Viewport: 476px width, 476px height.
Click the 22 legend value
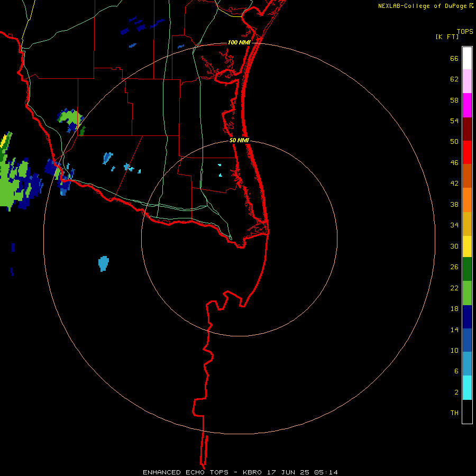pyautogui.click(x=454, y=288)
